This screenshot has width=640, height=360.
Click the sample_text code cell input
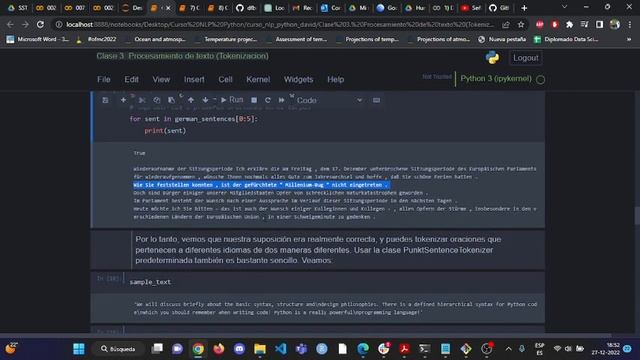[x=334, y=282]
